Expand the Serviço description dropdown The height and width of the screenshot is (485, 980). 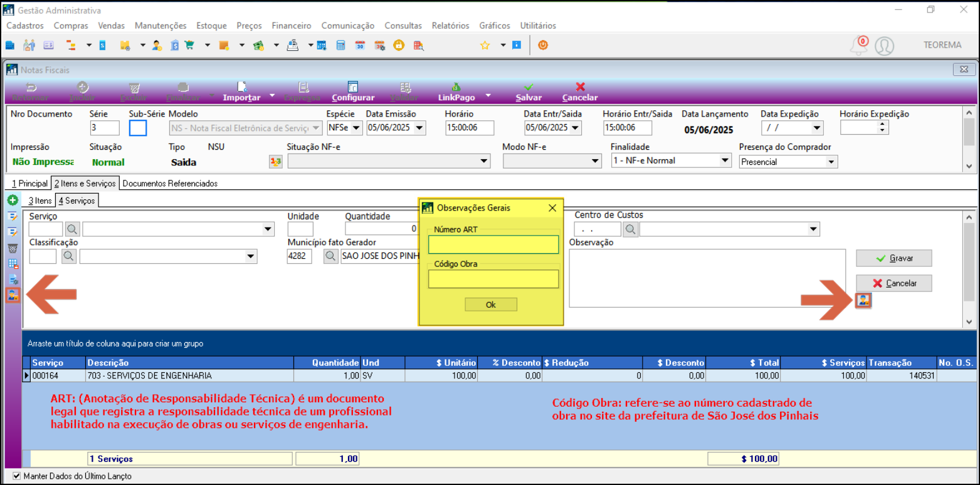[268, 229]
